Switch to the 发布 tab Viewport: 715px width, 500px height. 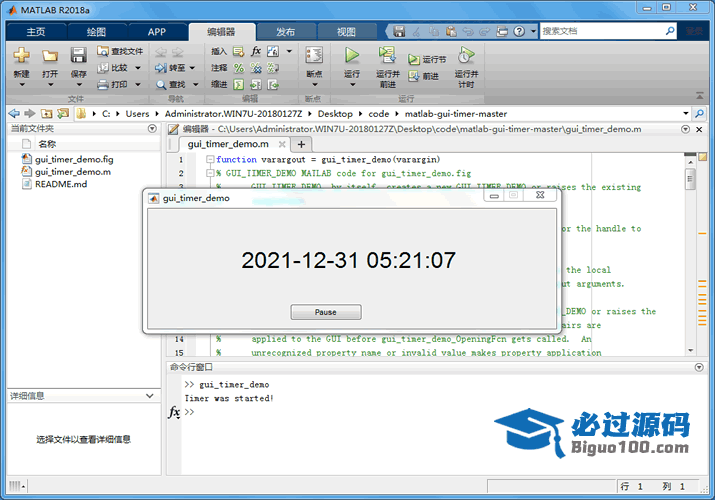(x=286, y=32)
